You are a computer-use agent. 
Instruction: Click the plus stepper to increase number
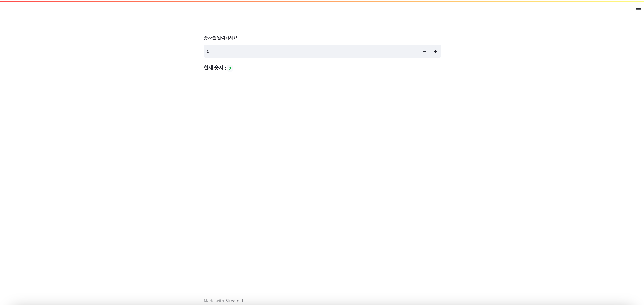pos(435,51)
